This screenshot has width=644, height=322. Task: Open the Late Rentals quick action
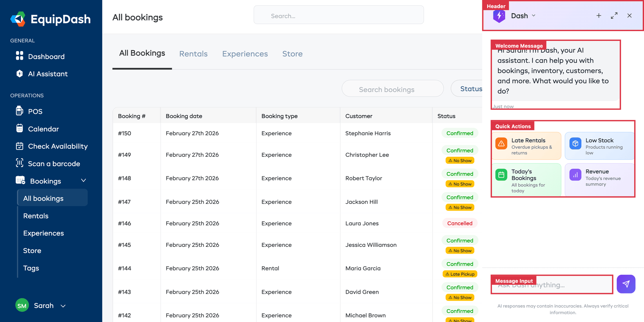526,146
